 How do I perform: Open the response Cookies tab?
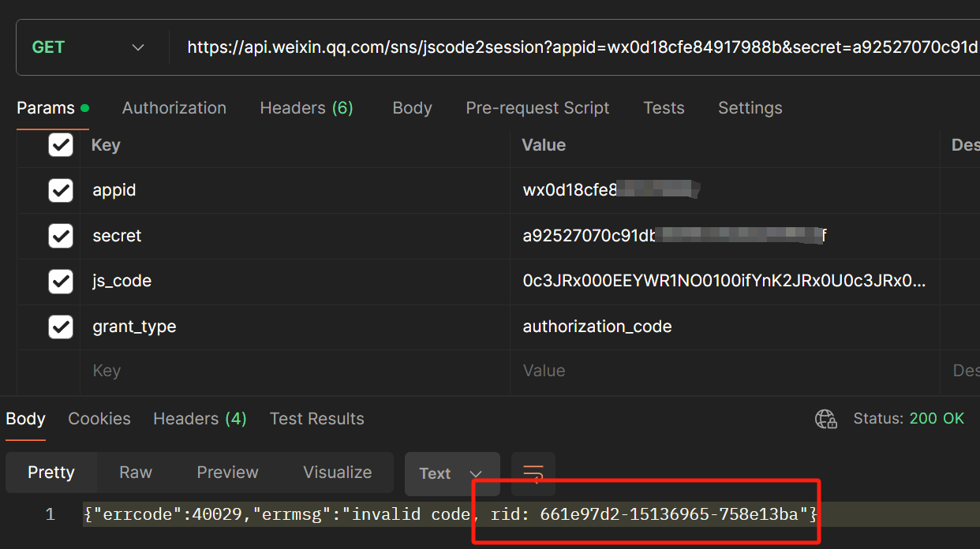(99, 419)
